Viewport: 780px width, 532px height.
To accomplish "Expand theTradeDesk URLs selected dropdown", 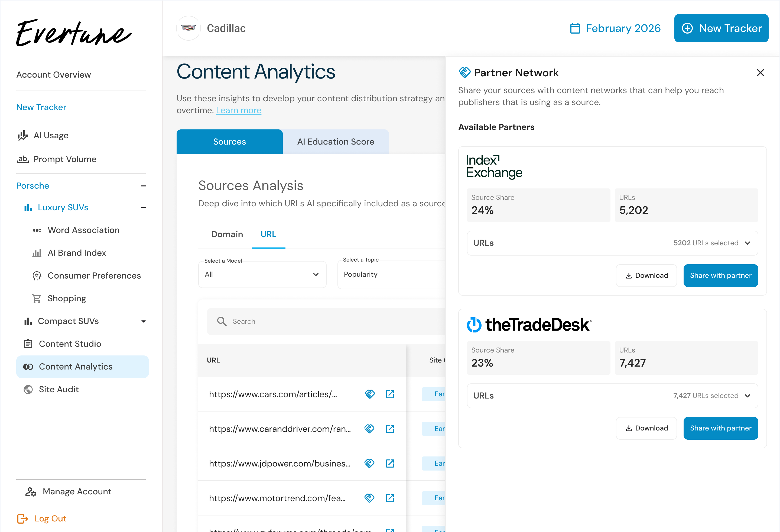I will coord(747,396).
